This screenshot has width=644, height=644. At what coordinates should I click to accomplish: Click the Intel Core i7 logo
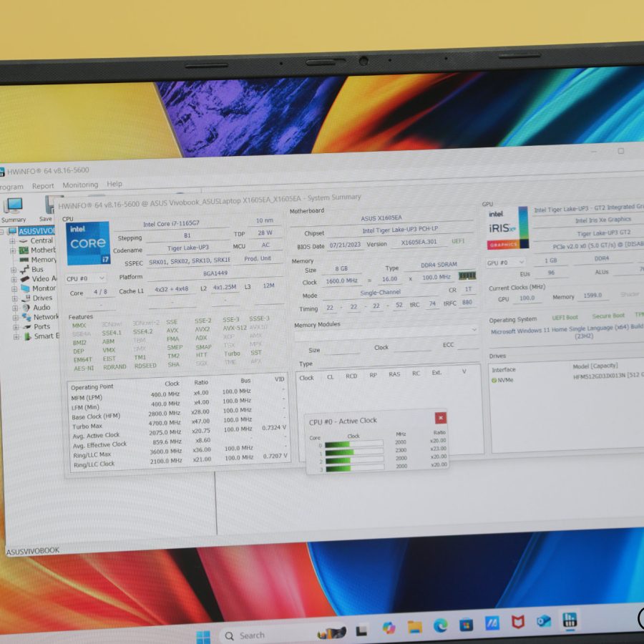(88, 243)
